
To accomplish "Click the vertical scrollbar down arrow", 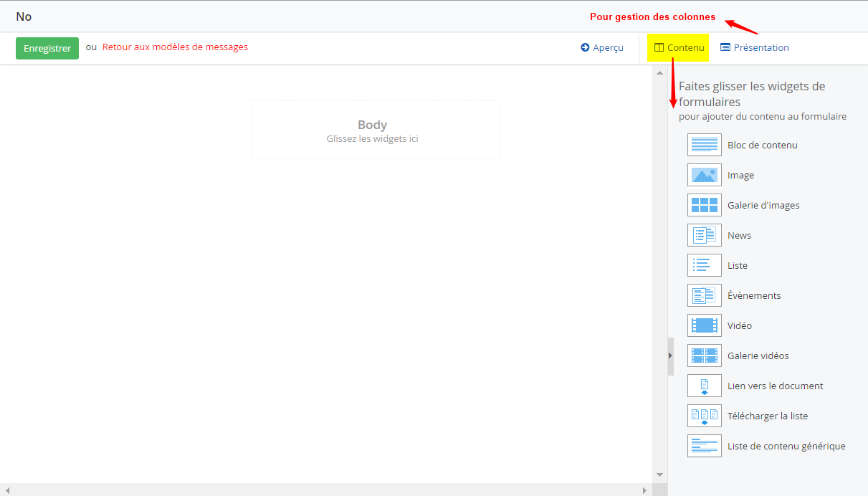I will [x=659, y=474].
